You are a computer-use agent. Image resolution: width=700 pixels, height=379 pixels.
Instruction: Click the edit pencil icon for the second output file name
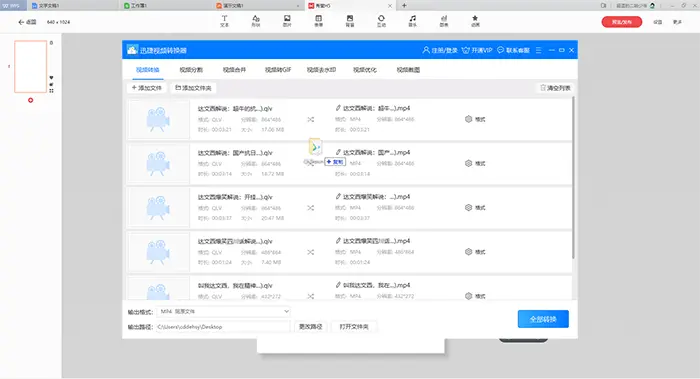338,152
